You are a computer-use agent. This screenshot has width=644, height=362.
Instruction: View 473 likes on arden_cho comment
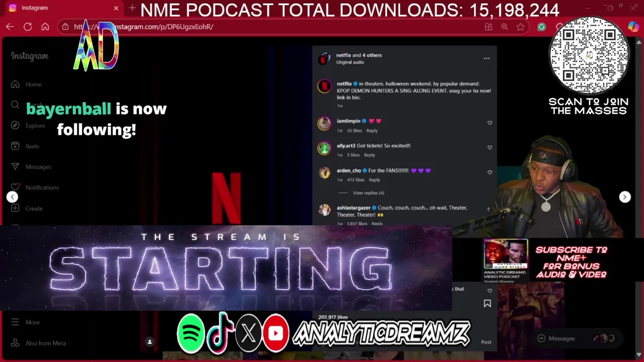click(356, 180)
